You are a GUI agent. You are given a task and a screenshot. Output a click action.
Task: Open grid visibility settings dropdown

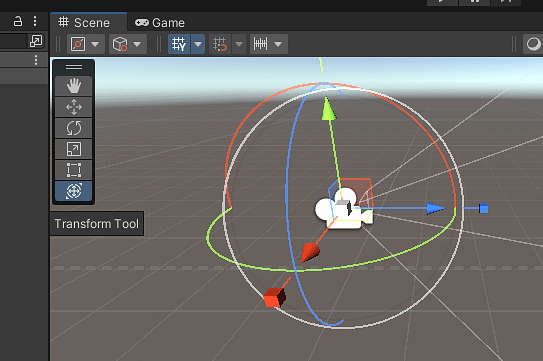[x=198, y=44]
